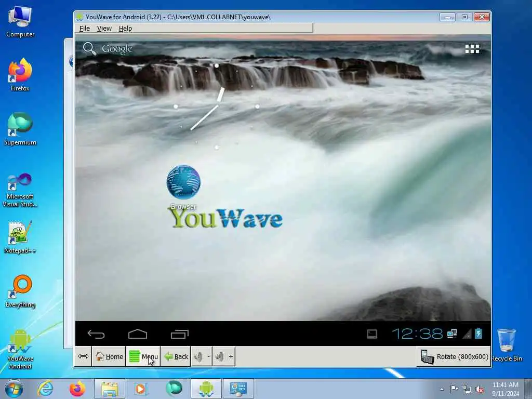
Task: Click the Android battery charging icon
Action: click(x=478, y=334)
